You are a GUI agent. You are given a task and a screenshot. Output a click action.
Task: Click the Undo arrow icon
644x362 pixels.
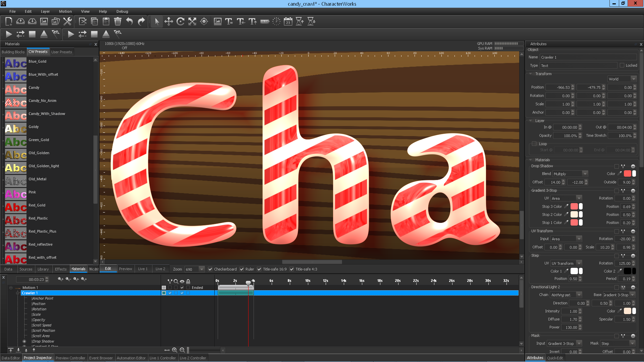(129, 22)
